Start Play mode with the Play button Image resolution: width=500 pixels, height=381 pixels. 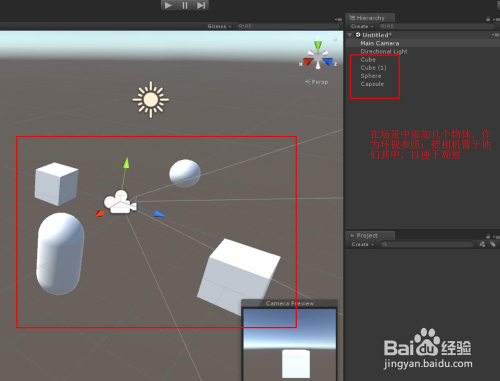click(x=169, y=5)
